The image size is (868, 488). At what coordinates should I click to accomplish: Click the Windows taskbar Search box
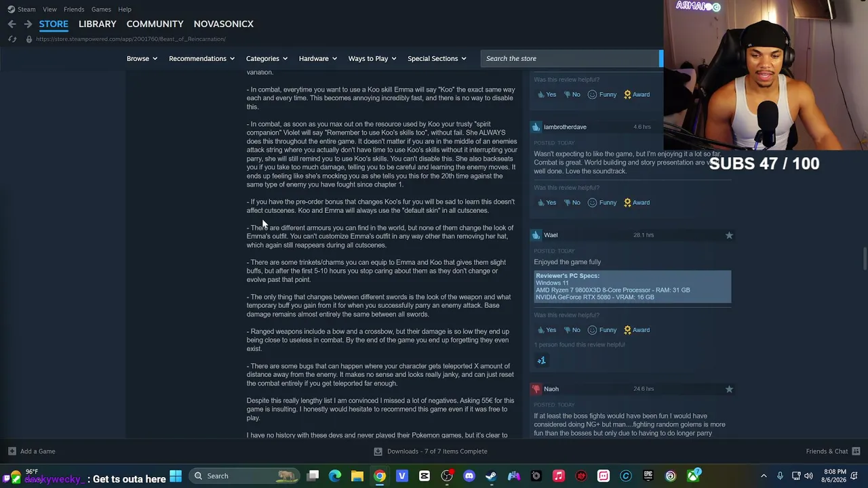[x=245, y=476]
